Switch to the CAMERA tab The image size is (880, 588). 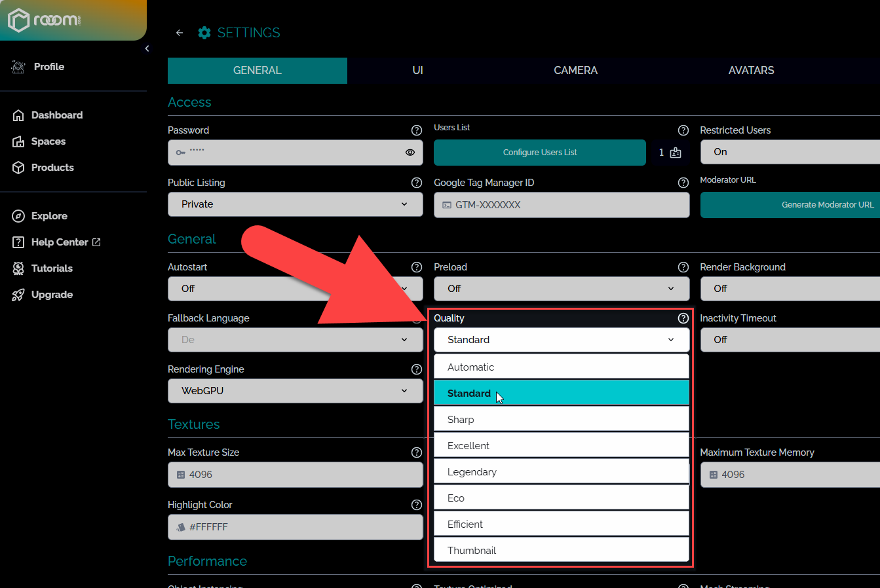click(575, 70)
